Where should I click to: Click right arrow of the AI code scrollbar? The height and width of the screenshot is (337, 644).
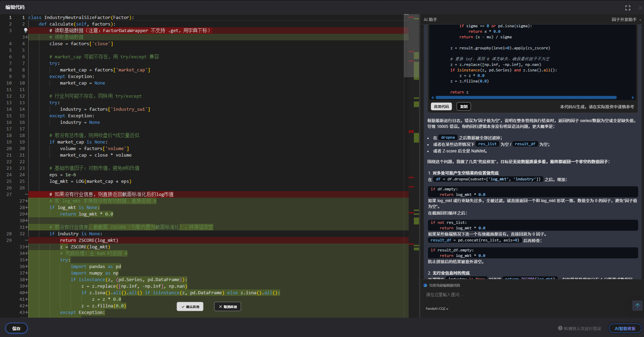click(633, 98)
